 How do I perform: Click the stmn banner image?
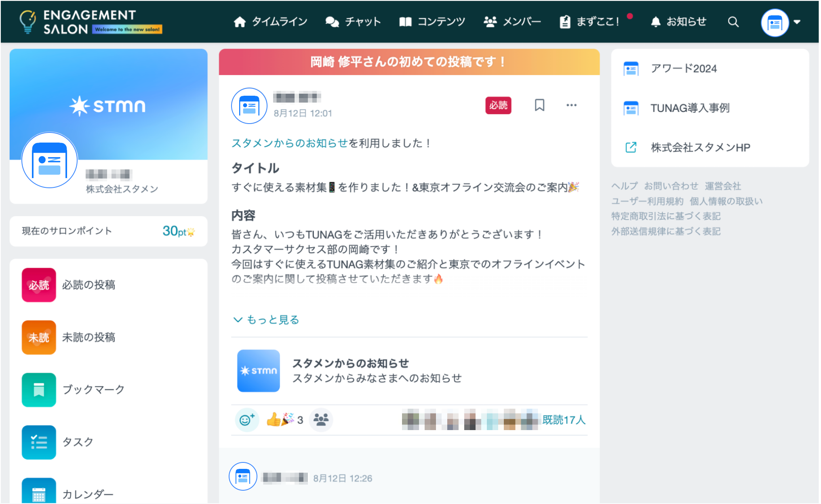pos(108,105)
